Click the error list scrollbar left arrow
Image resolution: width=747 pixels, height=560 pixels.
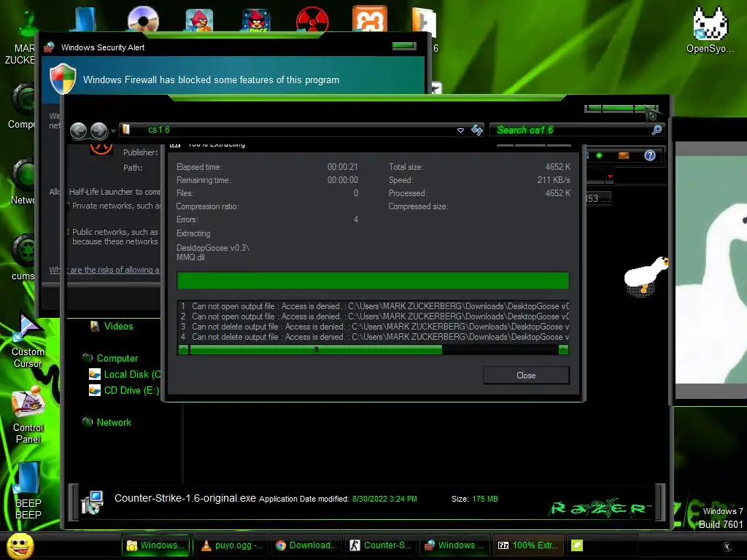click(183, 349)
